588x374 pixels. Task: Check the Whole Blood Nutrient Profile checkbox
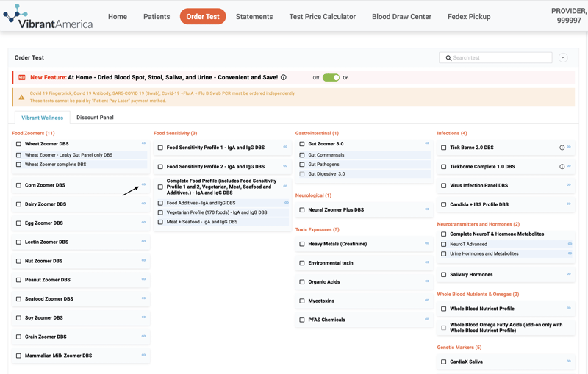[x=444, y=309]
